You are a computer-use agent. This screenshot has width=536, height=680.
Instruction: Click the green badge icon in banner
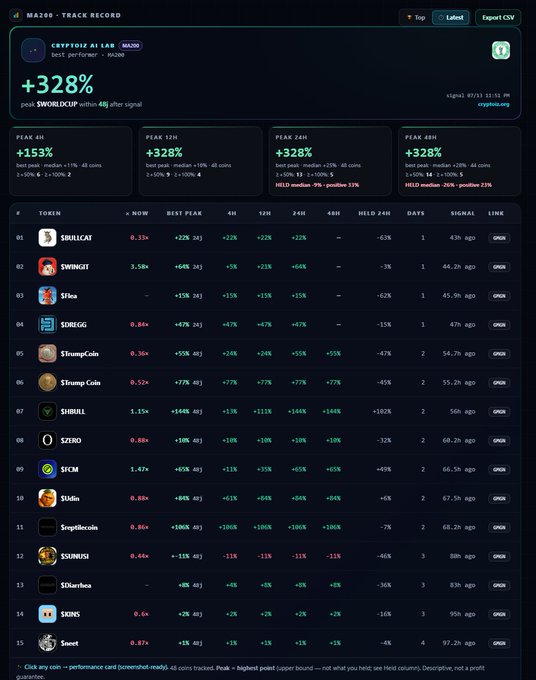pos(501,50)
